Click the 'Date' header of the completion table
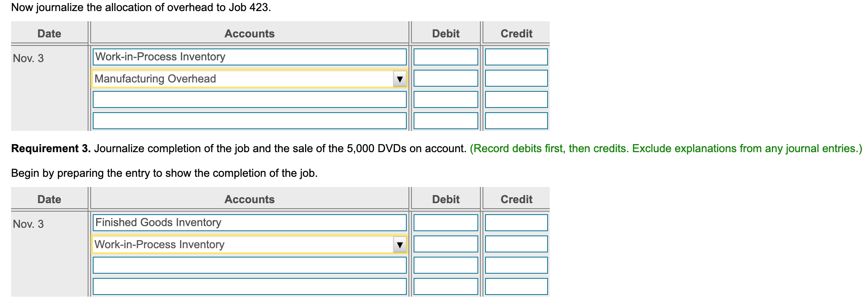This screenshot has height=306, width=868. (x=49, y=199)
